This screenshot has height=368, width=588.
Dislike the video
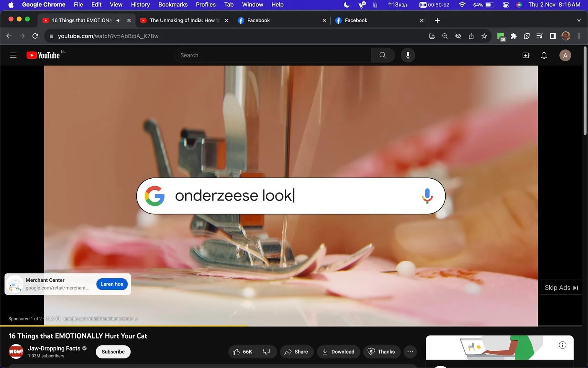(267, 352)
